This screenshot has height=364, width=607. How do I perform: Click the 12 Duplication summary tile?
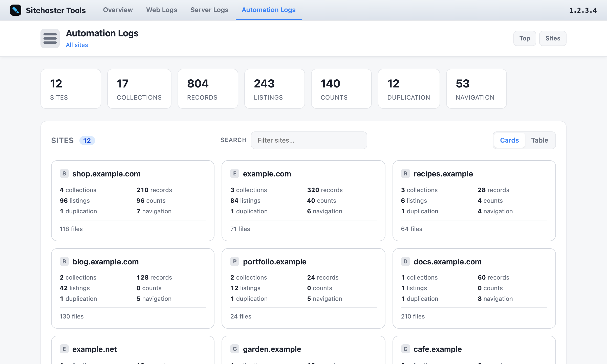(409, 89)
